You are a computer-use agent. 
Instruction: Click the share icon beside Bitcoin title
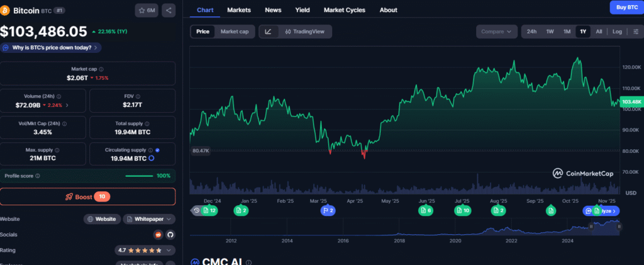pyautogui.click(x=169, y=10)
